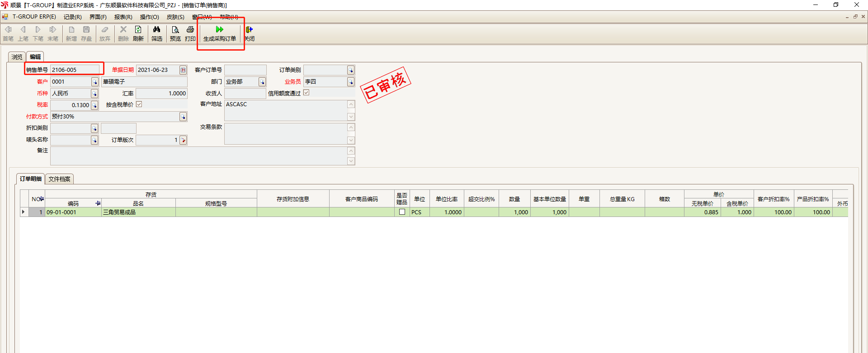Switch to the 文件档案 tab
This screenshot has height=353, width=868.
pyautogui.click(x=59, y=179)
